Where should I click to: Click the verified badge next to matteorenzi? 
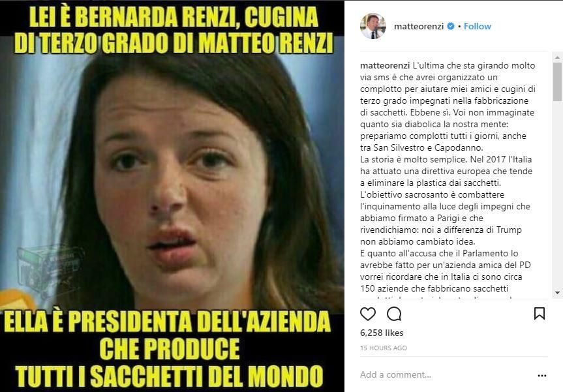[451, 26]
